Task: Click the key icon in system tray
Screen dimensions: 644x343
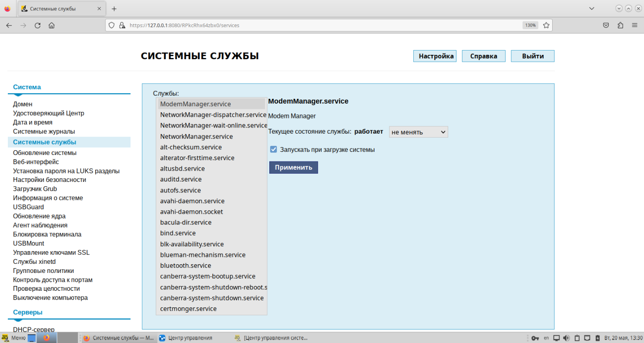Action: (x=536, y=338)
